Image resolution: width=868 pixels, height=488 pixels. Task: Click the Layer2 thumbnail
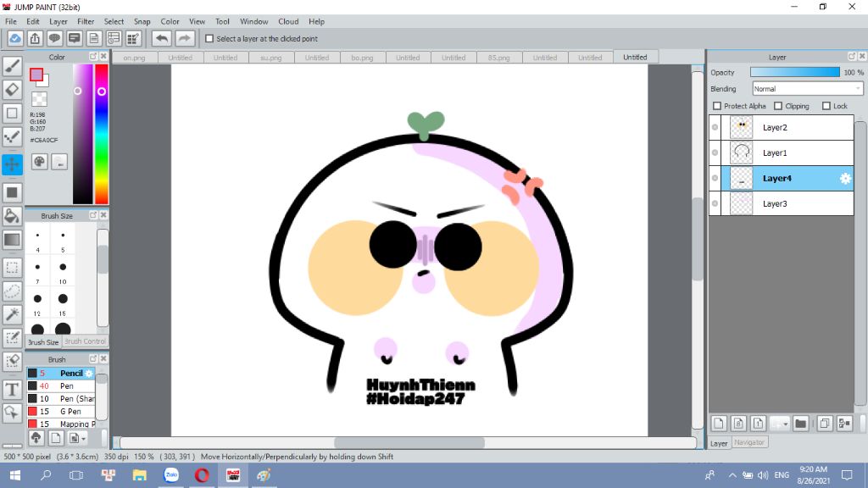(x=741, y=127)
